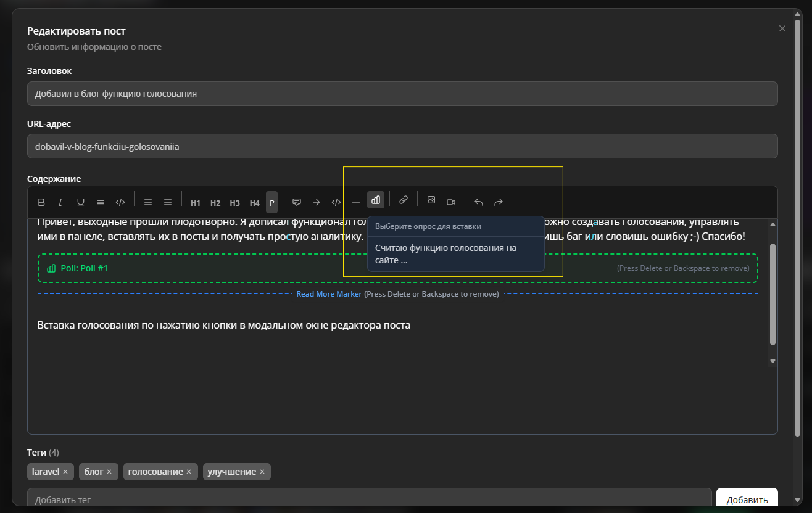Click the URL-адрес slug field
This screenshot has height=513, width=812.
pyautogui.click(x=402, y=147)
